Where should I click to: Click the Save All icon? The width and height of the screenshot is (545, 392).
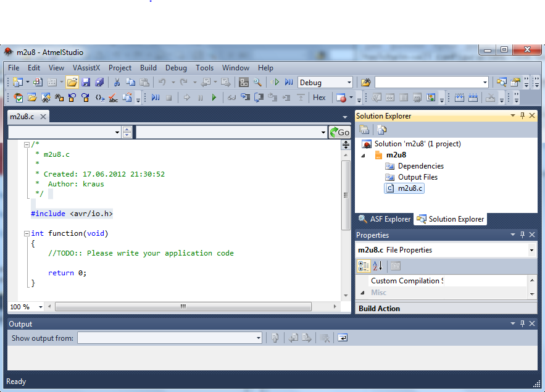99,82
